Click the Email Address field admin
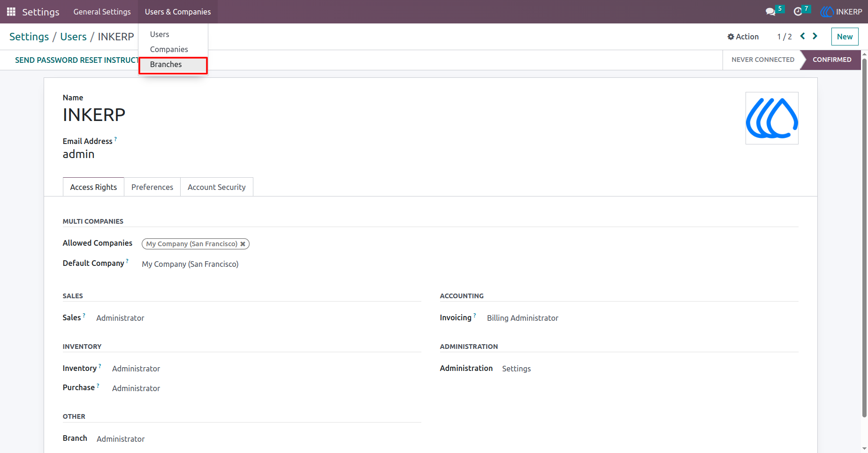Image resolution: width=868 pixels, height=453 pixels. (x=79, y=154)
